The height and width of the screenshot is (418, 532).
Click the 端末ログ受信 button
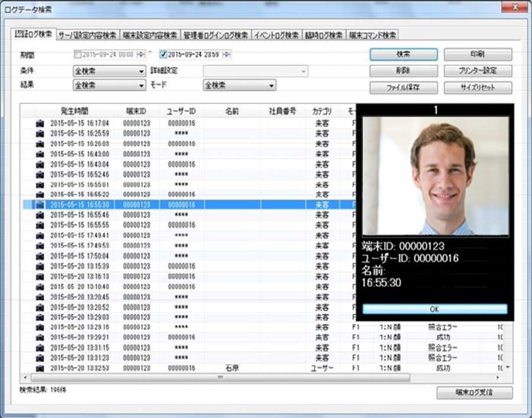click(x=474, y=393)
